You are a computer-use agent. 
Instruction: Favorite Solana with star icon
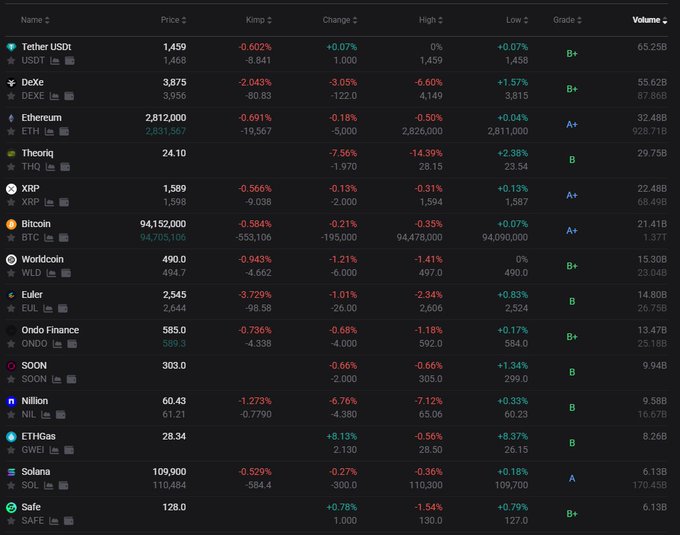click(x=11, y=486)
